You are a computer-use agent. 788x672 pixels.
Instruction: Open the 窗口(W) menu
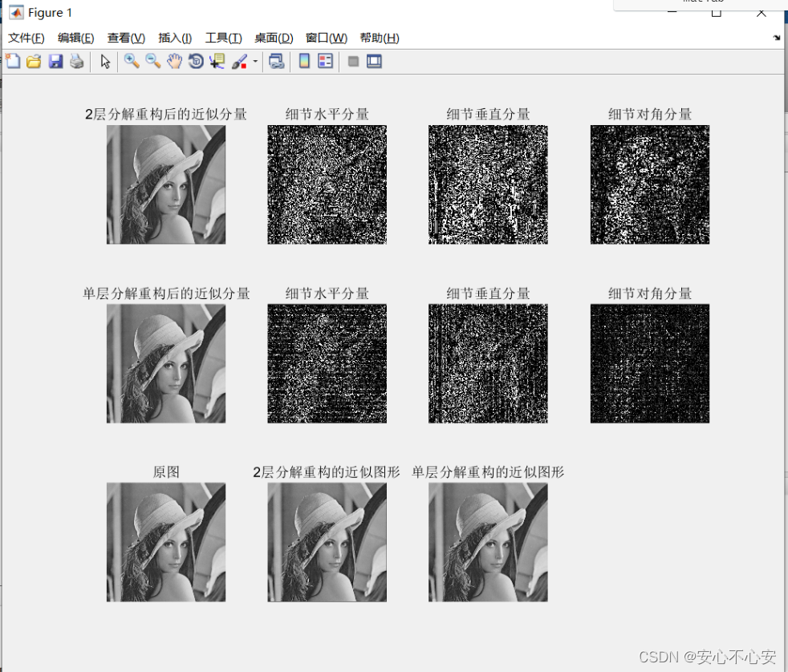326,38
